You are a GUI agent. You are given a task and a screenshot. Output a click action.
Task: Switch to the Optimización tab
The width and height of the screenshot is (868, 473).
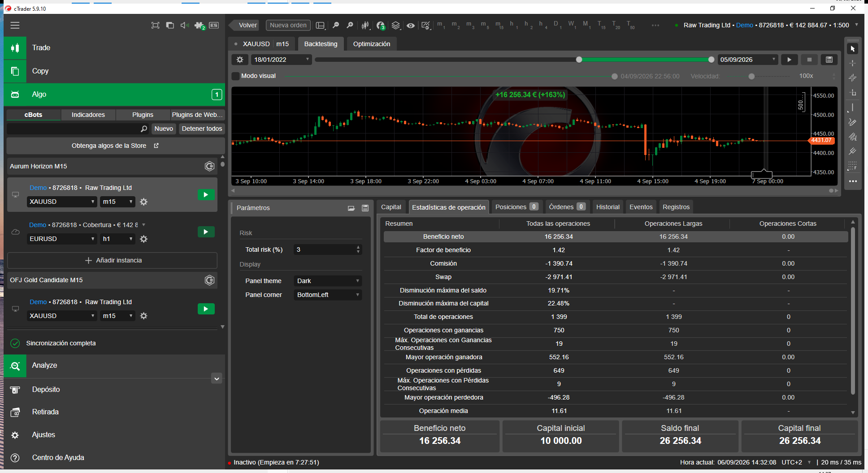pos(371,44)
